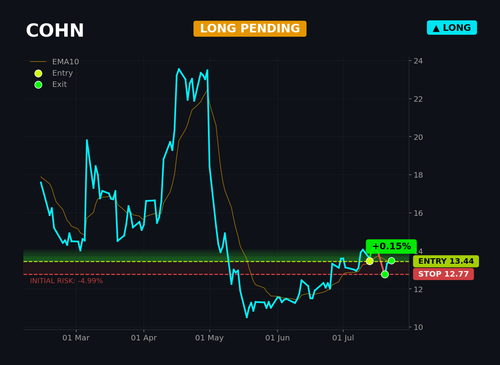Click the 01 Jun date axis label
Image resolution: width=500 pixels, height=365 pixels.
point(277,338)
